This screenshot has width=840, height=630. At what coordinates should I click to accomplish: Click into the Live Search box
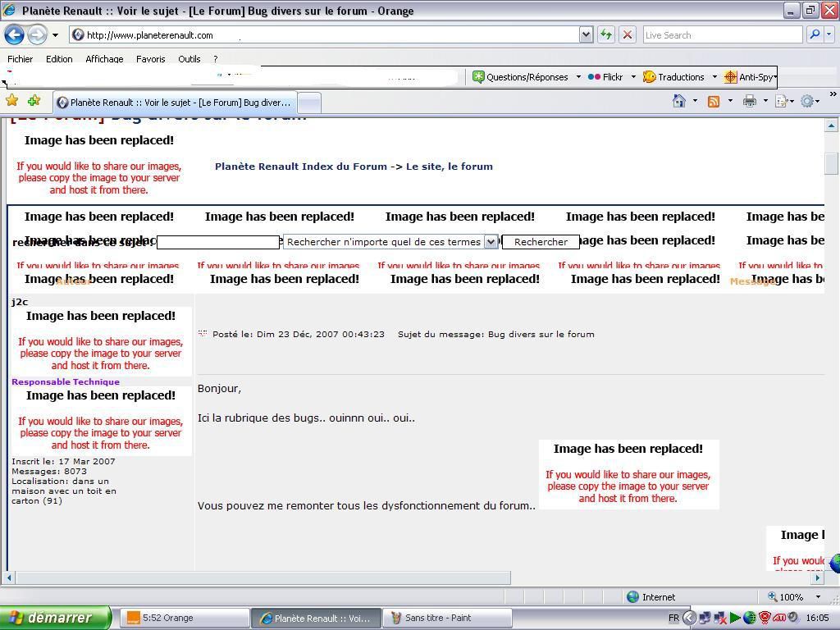[722, 34]
